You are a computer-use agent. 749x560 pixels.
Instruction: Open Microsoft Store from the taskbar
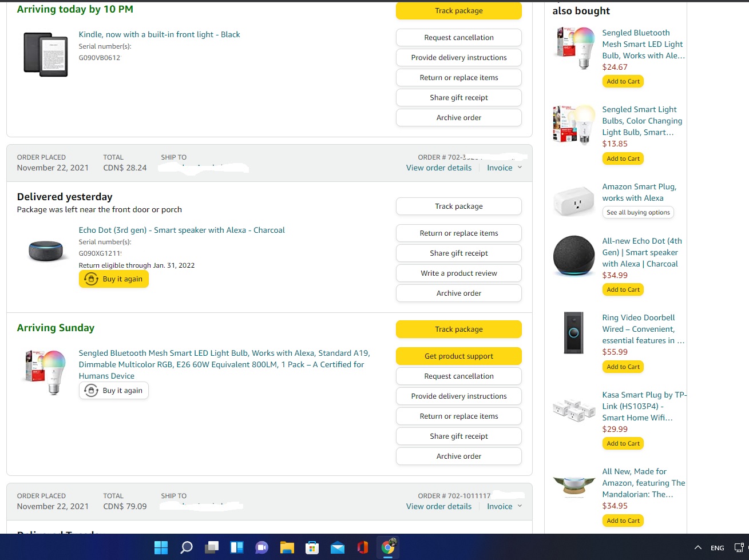(312, 547)
